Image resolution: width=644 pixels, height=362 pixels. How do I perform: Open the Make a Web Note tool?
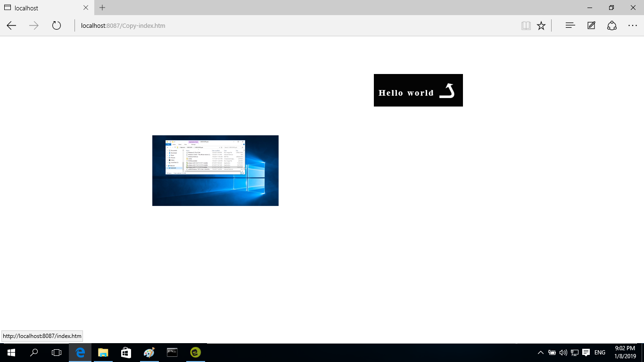click(x=591, y=26)
